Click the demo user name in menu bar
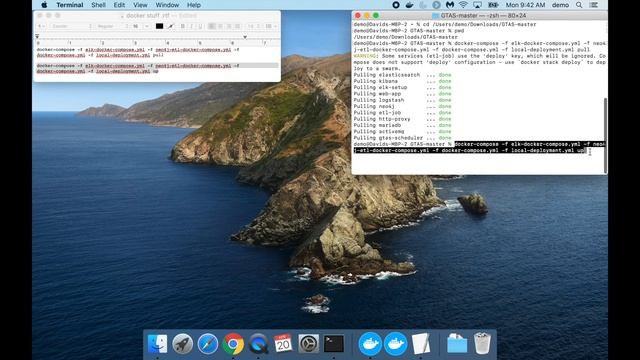The image size is (640, 360). pos(560,5)
